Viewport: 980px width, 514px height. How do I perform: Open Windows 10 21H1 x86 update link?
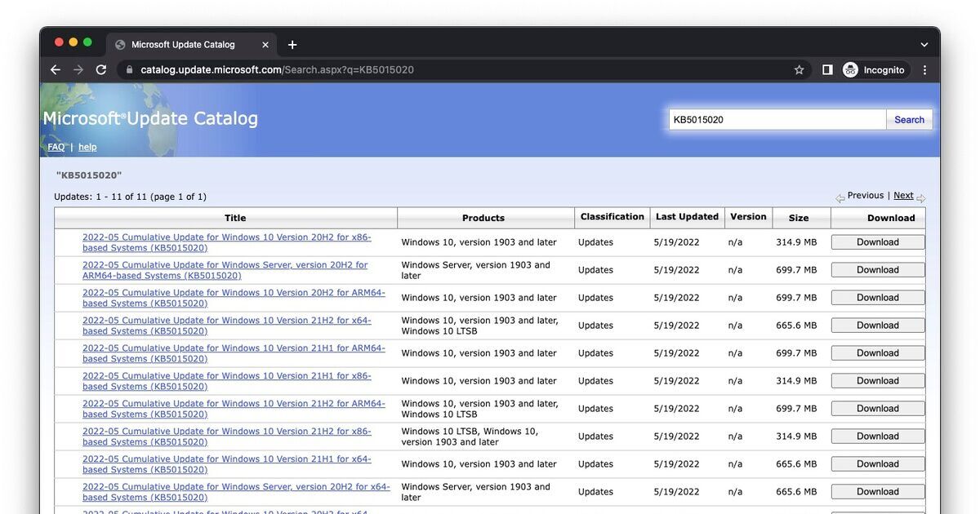pyautogui.click(x=227, y=381)
